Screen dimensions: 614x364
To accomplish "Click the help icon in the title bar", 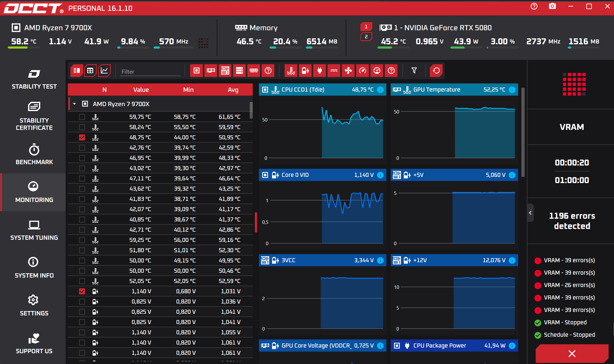I will point(534,6).
